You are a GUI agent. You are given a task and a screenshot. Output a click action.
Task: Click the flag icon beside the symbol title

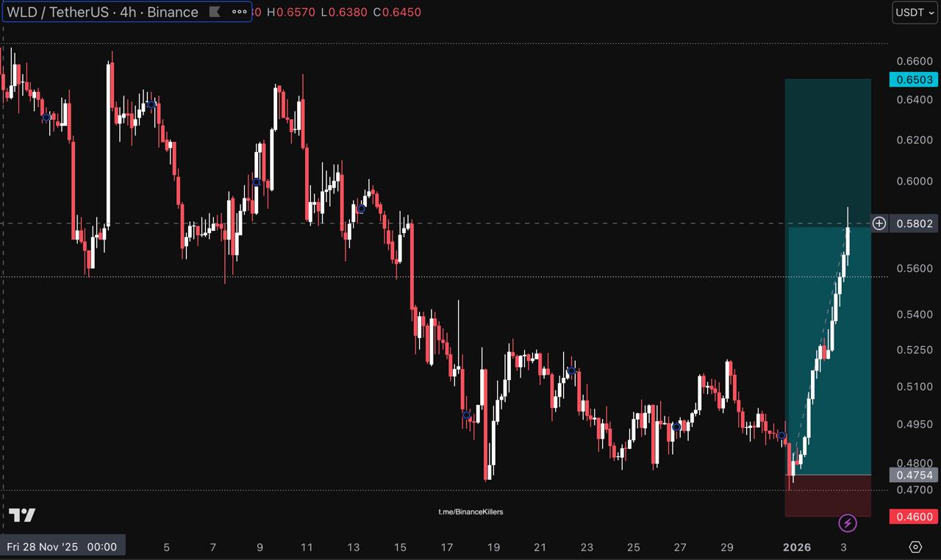click(214, 12)
